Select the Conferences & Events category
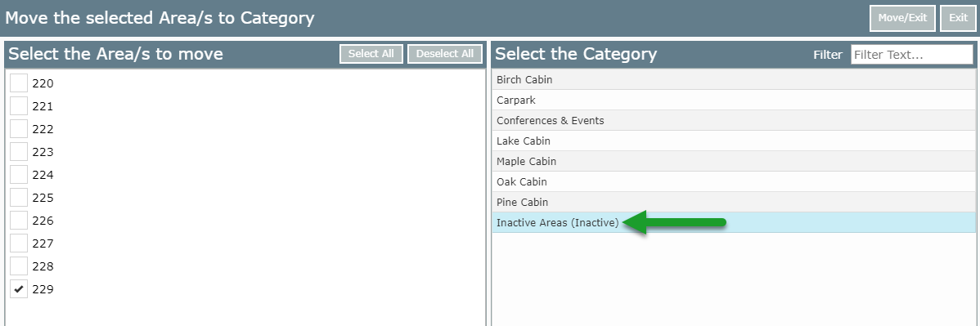The image size is (980, 326). click(x=733, y=120)
